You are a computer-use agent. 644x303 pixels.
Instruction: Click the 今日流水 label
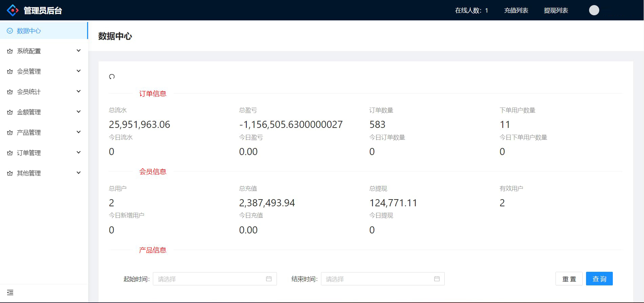121,137
